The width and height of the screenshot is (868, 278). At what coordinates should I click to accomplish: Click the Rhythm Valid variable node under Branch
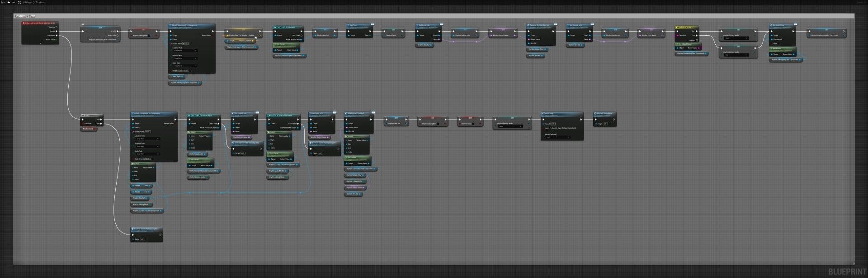[89, 129]
